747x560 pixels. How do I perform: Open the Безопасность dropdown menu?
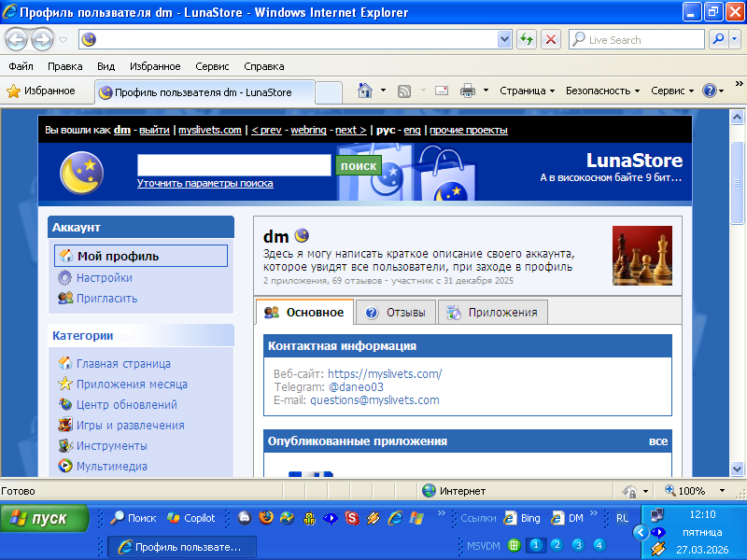click(602, 91)
